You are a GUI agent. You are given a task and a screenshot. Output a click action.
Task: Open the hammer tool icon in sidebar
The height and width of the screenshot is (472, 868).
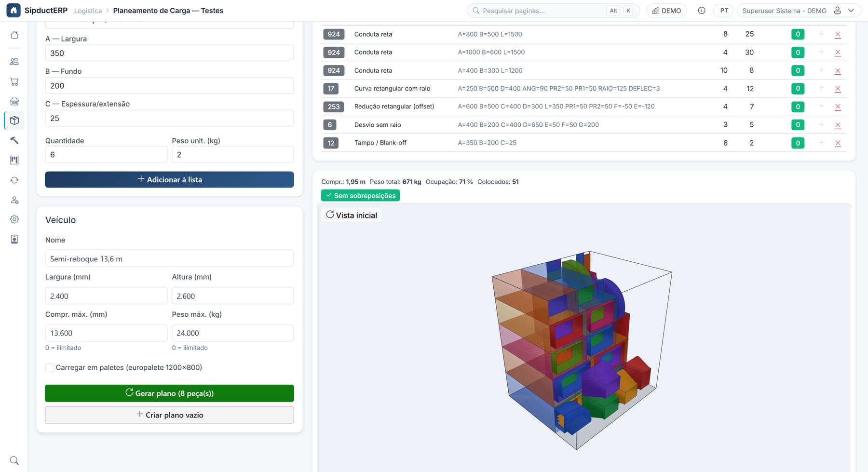tap(14, 140)
